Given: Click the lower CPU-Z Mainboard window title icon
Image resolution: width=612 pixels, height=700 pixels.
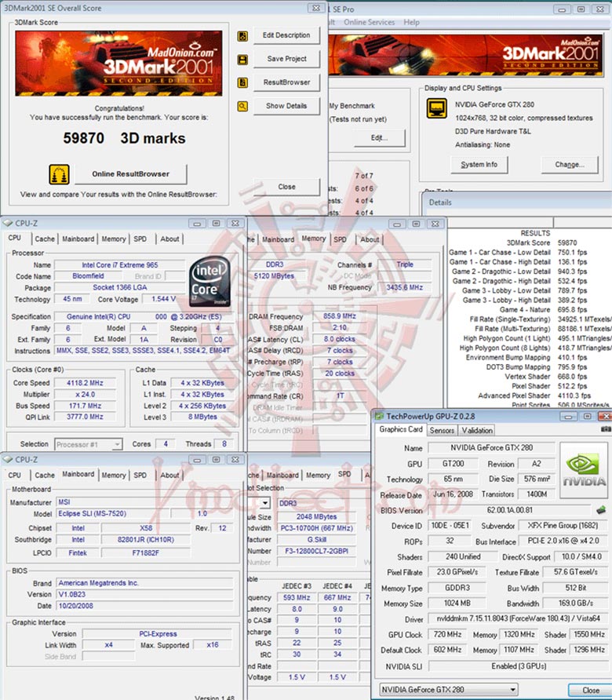Looking at the screenshot, I should coord(8,459).
